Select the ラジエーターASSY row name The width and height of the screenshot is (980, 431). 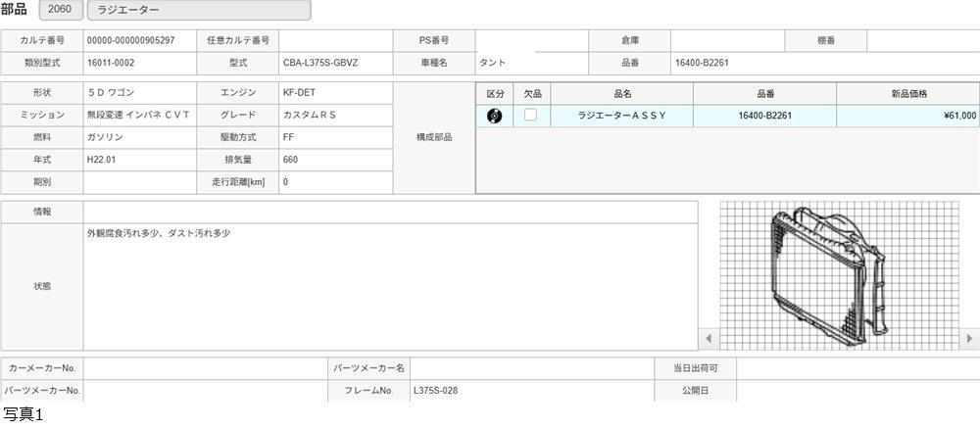(621, 116)
